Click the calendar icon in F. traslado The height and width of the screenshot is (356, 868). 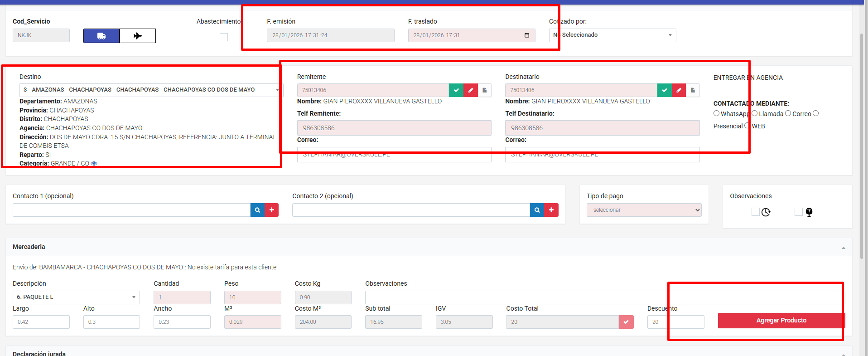click(527, 35)
